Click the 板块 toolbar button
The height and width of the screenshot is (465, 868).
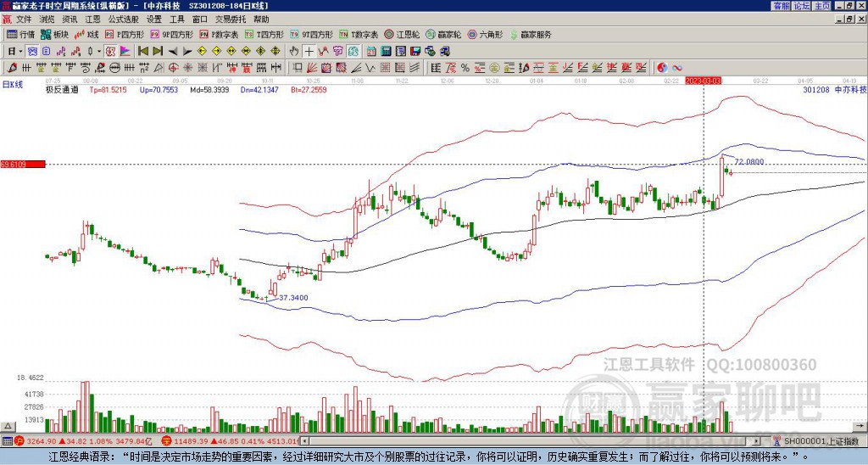[54, 34]
